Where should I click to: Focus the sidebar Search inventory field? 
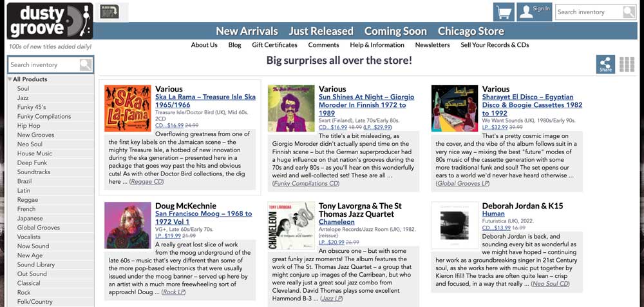43,64
